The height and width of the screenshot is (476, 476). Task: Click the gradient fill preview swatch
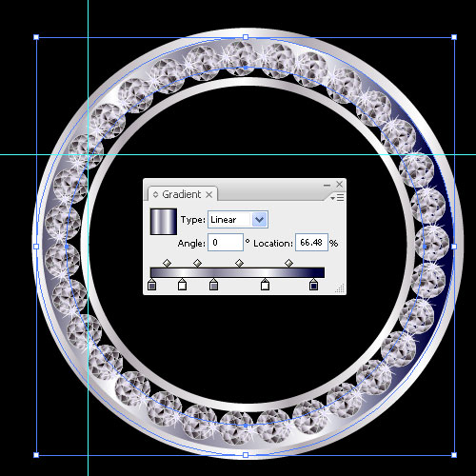164,222
